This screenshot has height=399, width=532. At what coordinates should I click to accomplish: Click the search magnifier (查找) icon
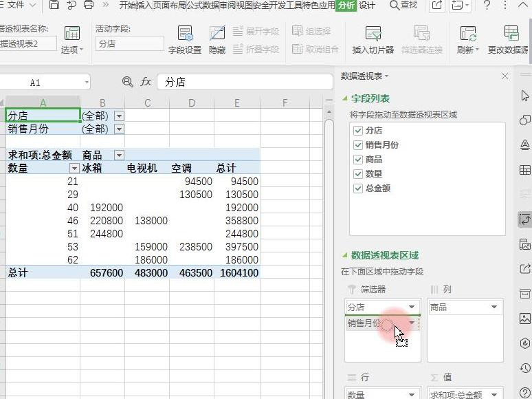395,6
